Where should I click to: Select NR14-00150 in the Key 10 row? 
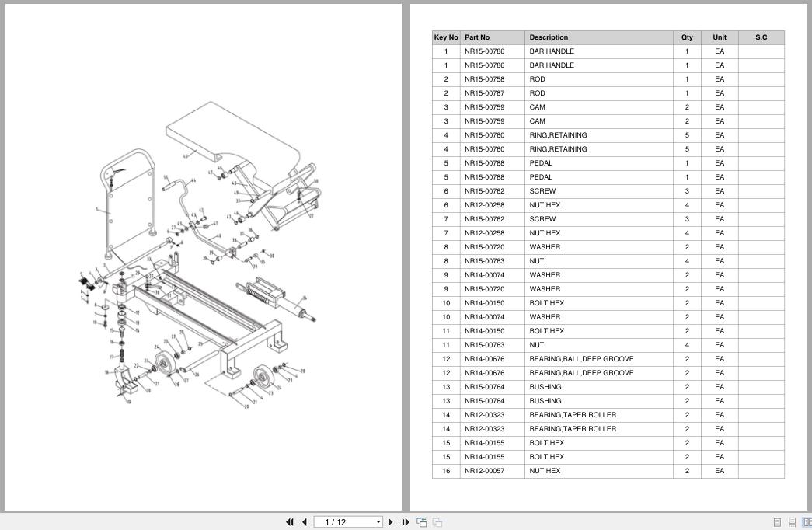[484, 303]
